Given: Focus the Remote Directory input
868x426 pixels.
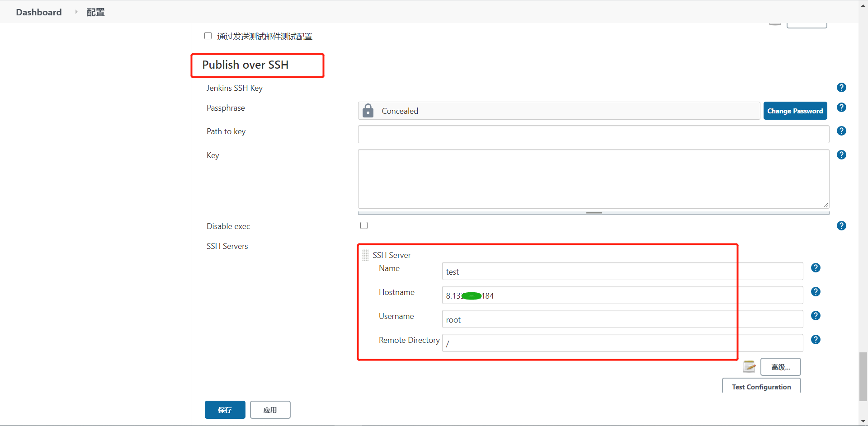Looking at the screenshot, I should click(623, 343).
